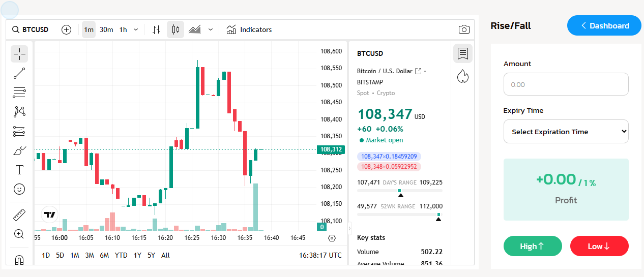
Task: Select the text annotation tool
Action: click(x=19, y=170)
